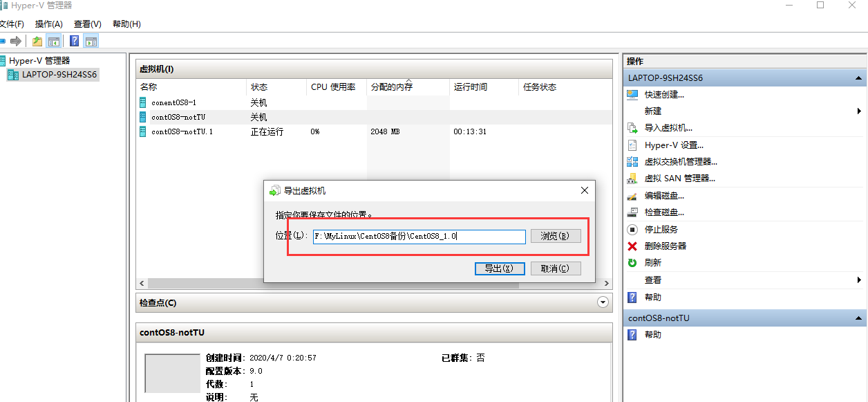The image size is (868, 402).
Task: Click the VM icon beside contOS8-notTU row
Action: 143,117
